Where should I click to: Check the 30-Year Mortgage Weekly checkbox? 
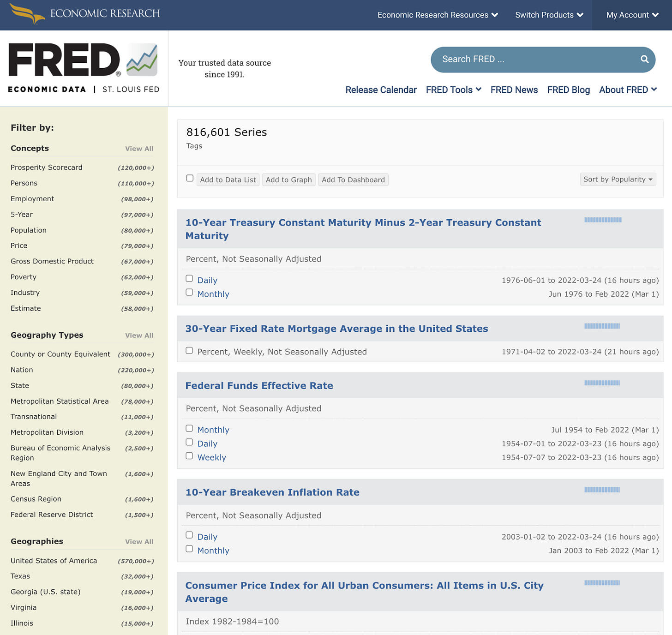189,350
